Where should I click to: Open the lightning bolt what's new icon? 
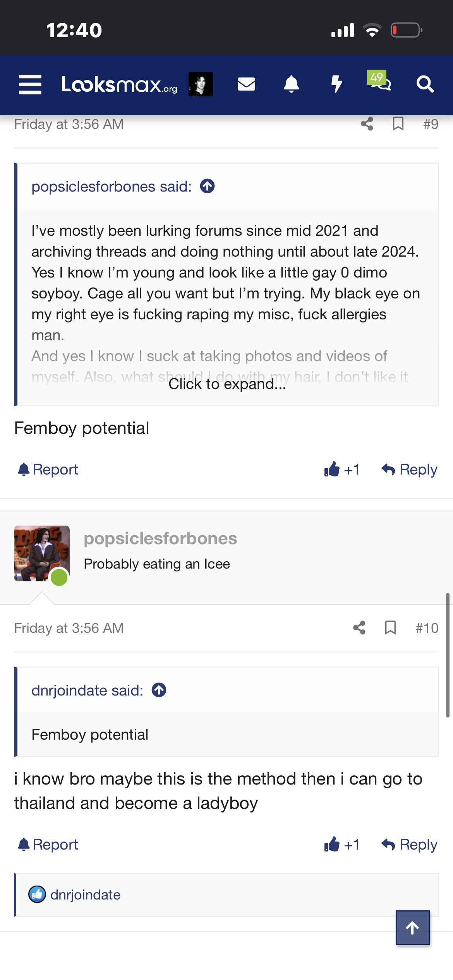[x=337, y=84]
